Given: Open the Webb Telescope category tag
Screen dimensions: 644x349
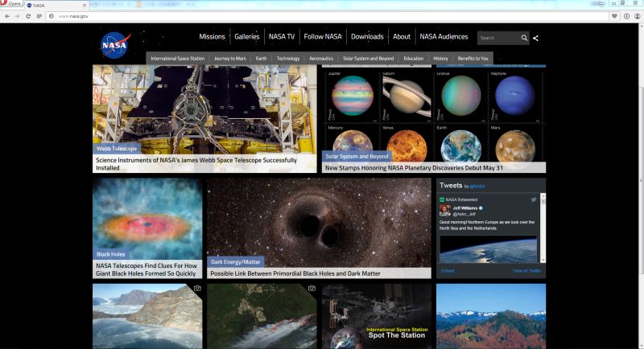Looking at the screenshot, I should pos(117,149).
